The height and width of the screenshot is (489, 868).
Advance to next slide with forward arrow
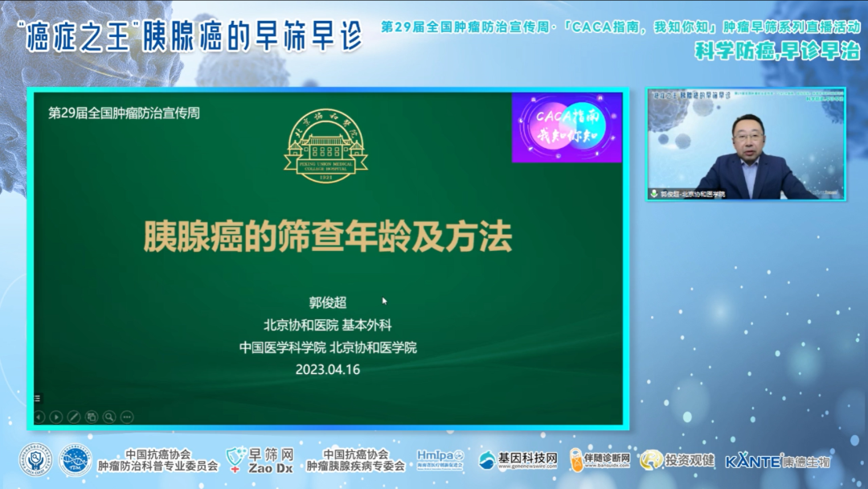[56, 417]
